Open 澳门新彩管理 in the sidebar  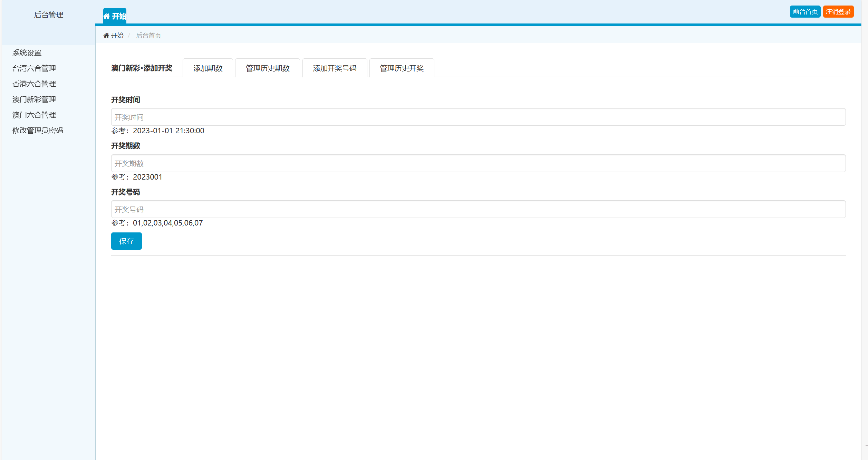(34, 99)
